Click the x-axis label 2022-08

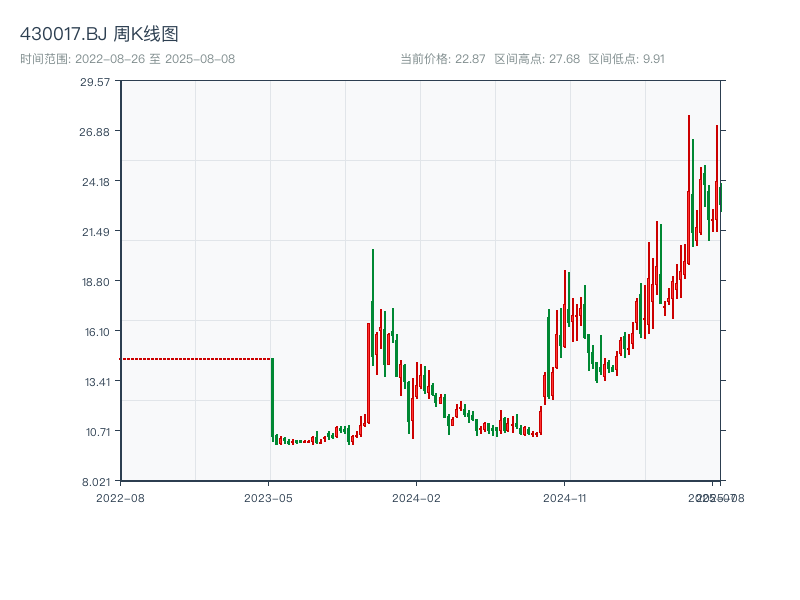click(120, 498)
